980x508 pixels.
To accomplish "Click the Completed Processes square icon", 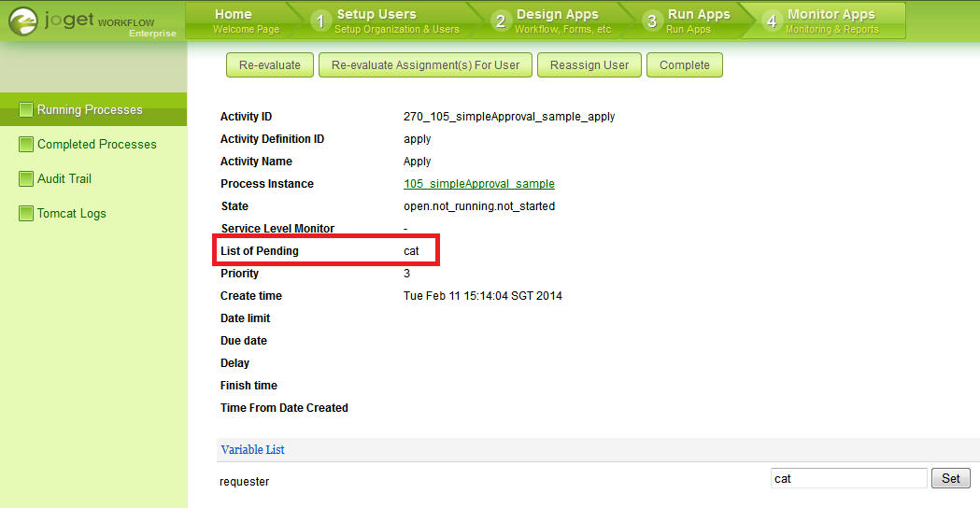I will point(25,145).
